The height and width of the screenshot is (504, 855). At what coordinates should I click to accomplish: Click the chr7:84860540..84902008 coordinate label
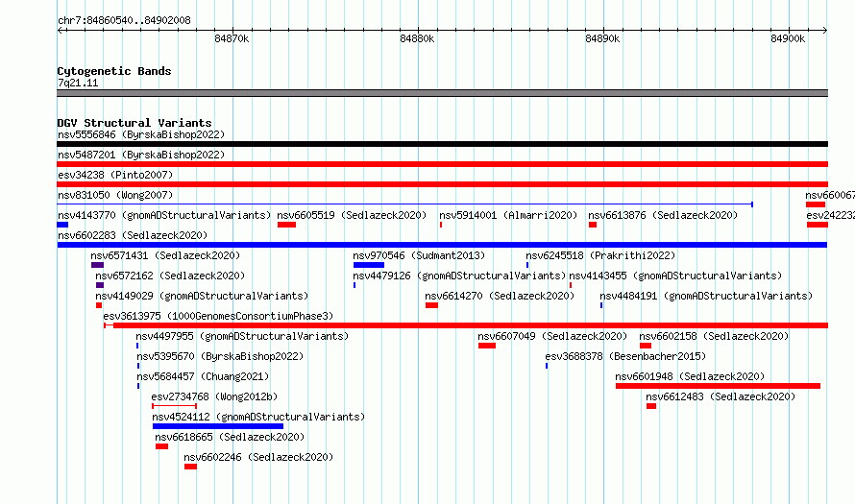pos(124,20)
